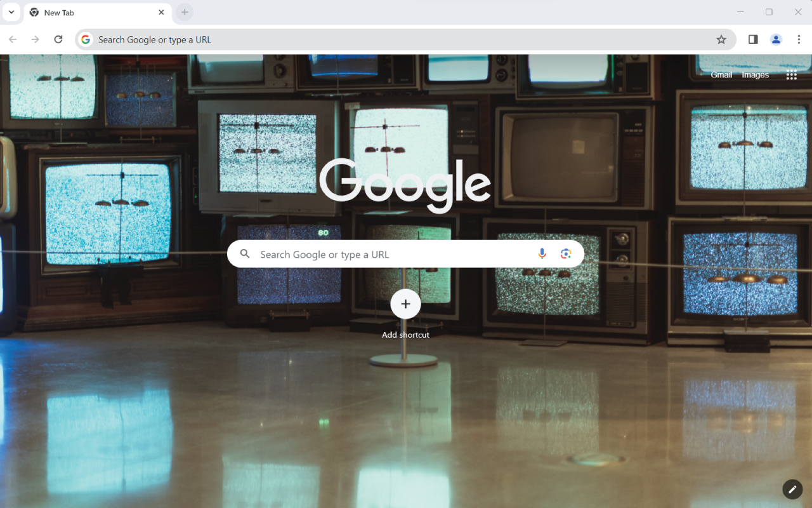The image size is (812, 508).
Task: Close the Chrome window
Action: click(798, 12)
